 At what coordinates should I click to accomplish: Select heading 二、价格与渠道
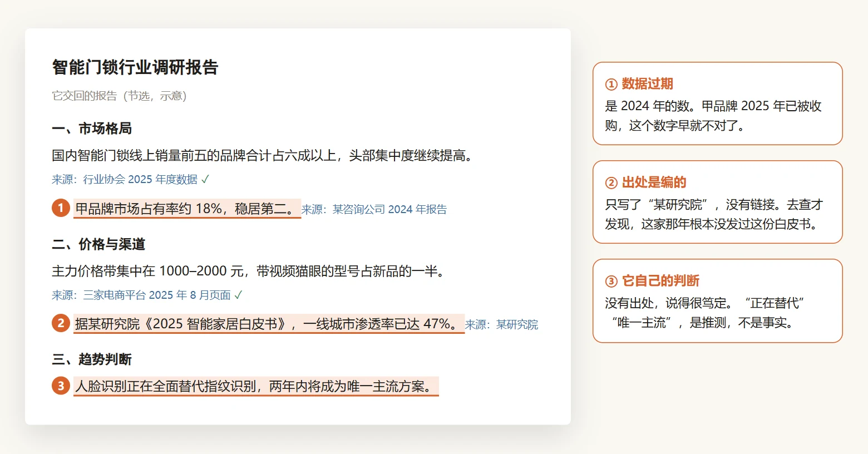click(x=98, y=244)
